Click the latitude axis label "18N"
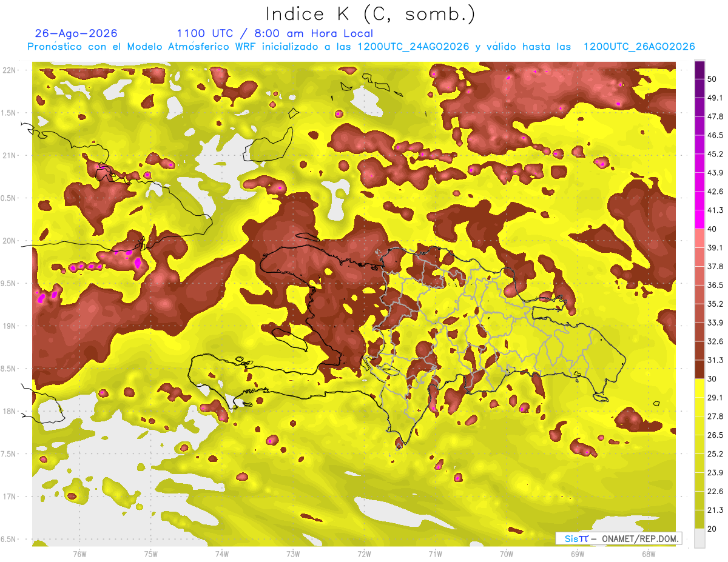The width and height of the screenshot is (728, 562). pyautogui.click(x=9, y=412)
